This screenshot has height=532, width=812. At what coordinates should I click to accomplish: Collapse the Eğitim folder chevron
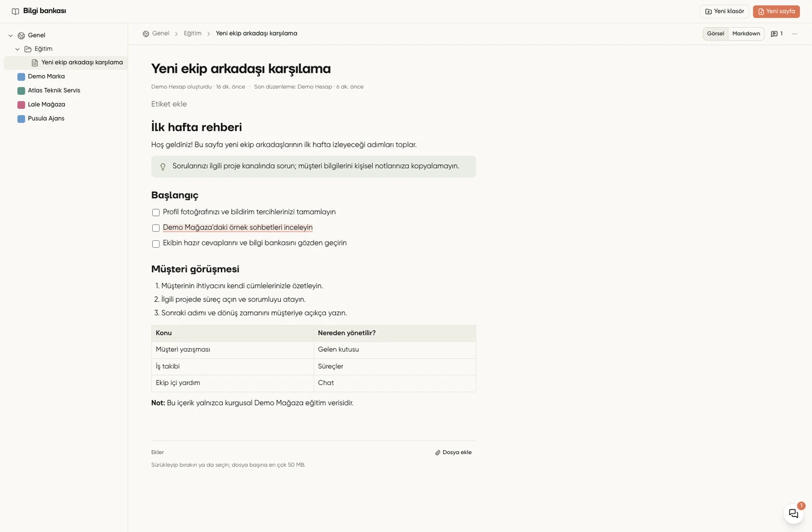[17, 49]
